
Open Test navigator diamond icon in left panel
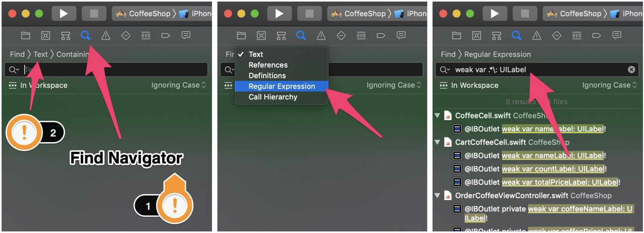pos(126,36)
